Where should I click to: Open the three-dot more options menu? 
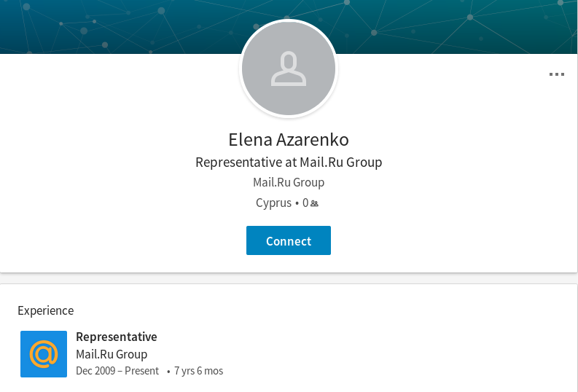(x=556, y=74)
